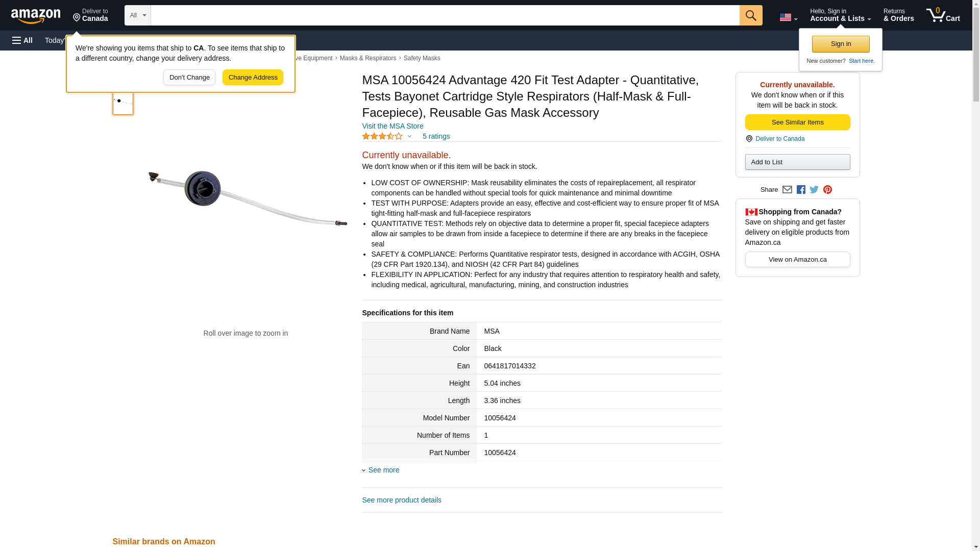Share the product on Twitter
This screenshot has height=551, width=980.
(x=814, y=190)
